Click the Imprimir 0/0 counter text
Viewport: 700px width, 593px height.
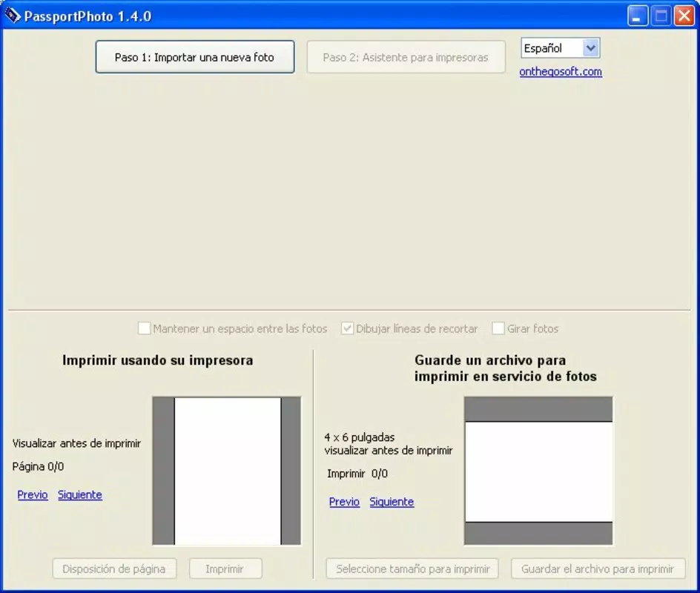[357, 474]
